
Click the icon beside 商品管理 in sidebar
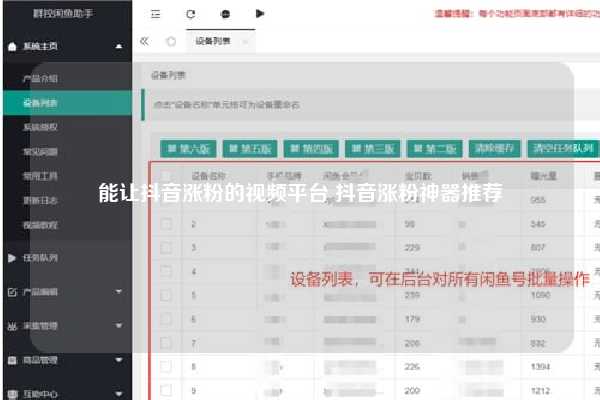click(12, 360)
